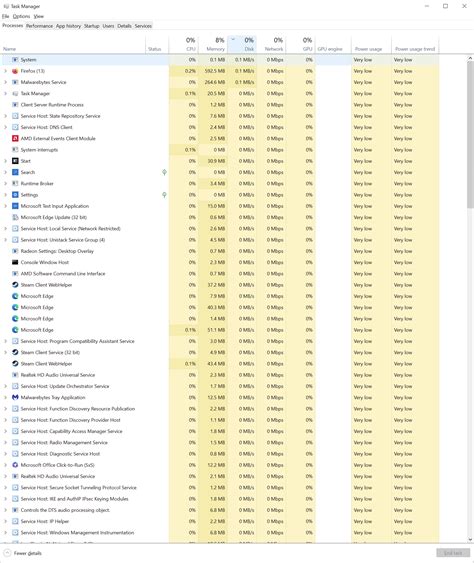Open the Options menu
Screen dimensions: 474x563
22,16
